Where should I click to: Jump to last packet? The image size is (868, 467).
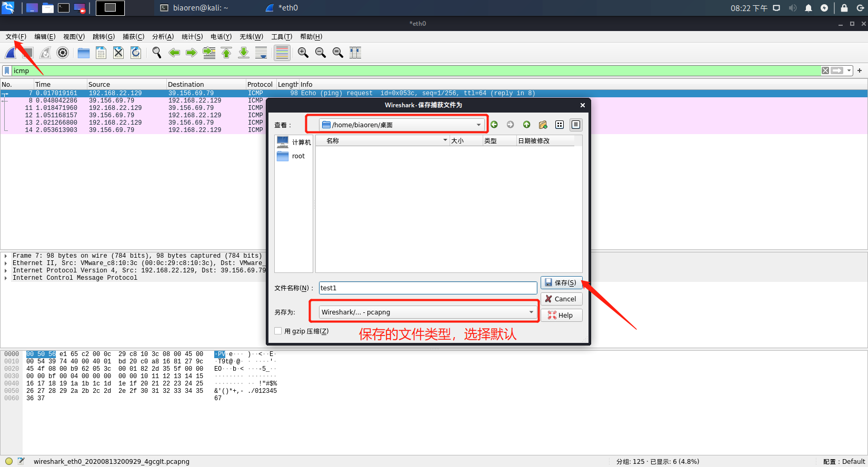coord(244,53)
